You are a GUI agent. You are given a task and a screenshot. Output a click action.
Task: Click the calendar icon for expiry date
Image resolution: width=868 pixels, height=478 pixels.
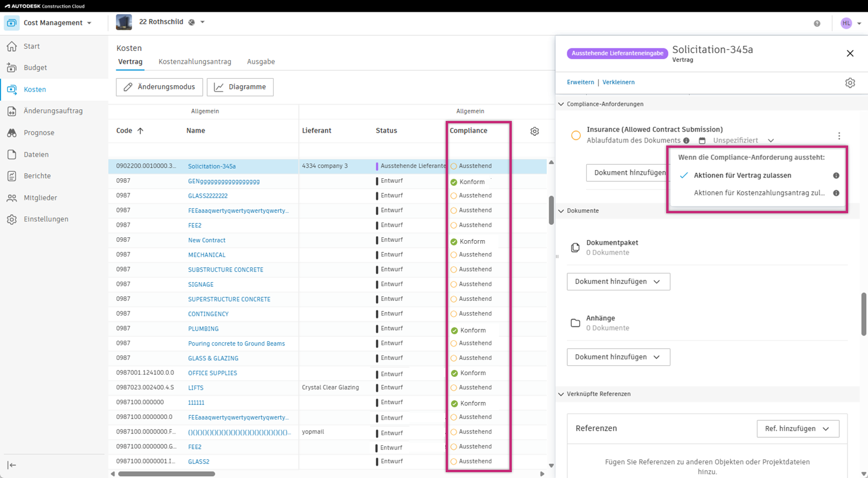click(702, 141)
